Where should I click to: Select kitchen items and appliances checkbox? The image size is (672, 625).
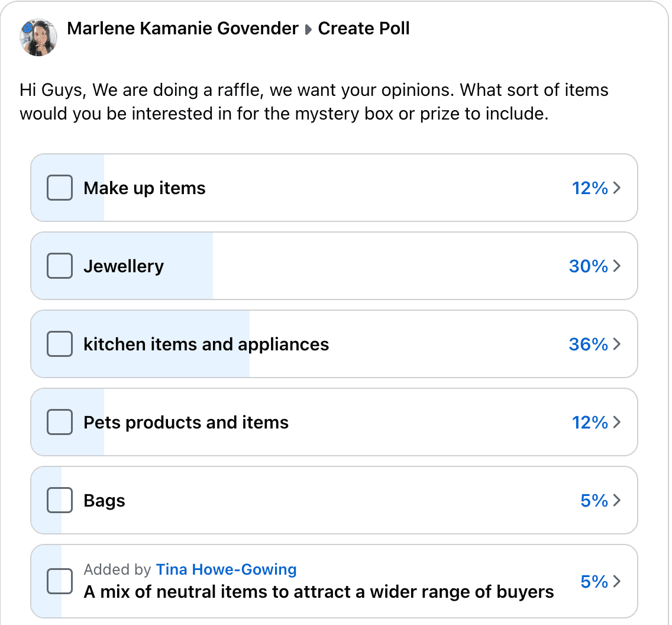(60, 344)
